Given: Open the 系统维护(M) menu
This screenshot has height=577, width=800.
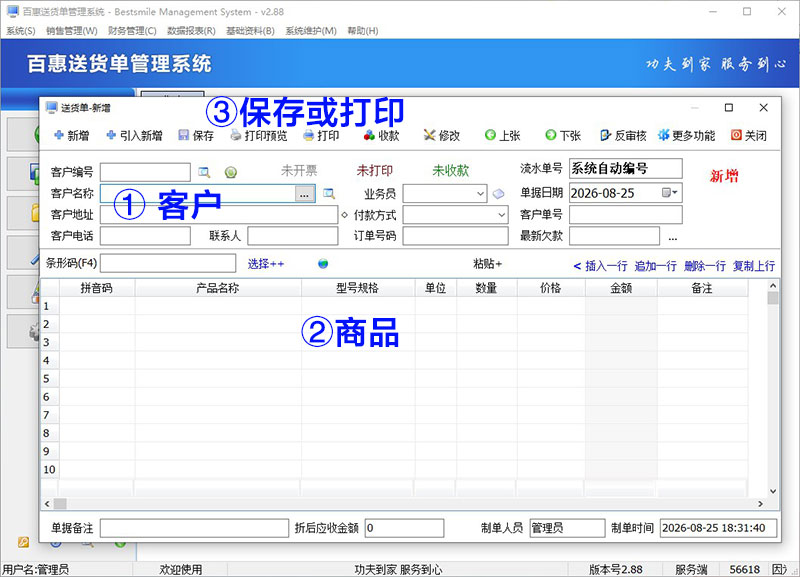Looking at the screenshot, I should point(311,31).
